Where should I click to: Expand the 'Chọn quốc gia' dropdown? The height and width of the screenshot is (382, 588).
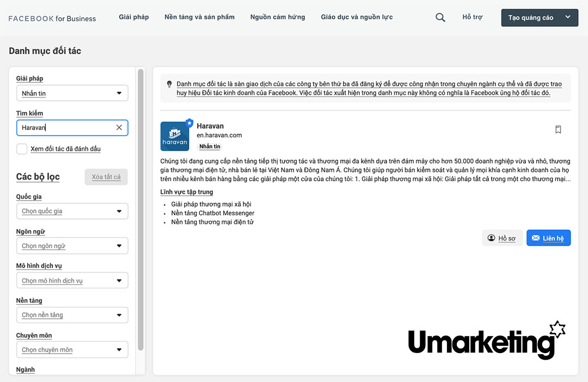tap(72, 211)
